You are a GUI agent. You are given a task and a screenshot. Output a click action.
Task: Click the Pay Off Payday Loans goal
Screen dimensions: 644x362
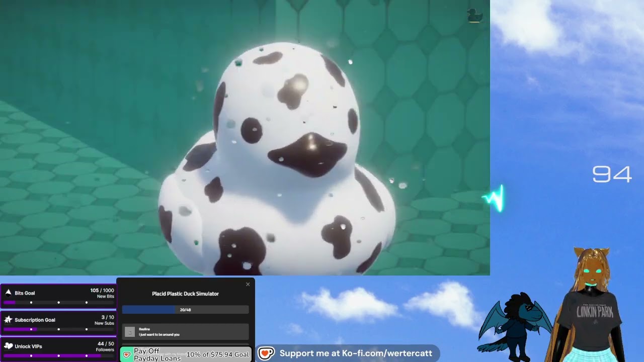point(186,354)
